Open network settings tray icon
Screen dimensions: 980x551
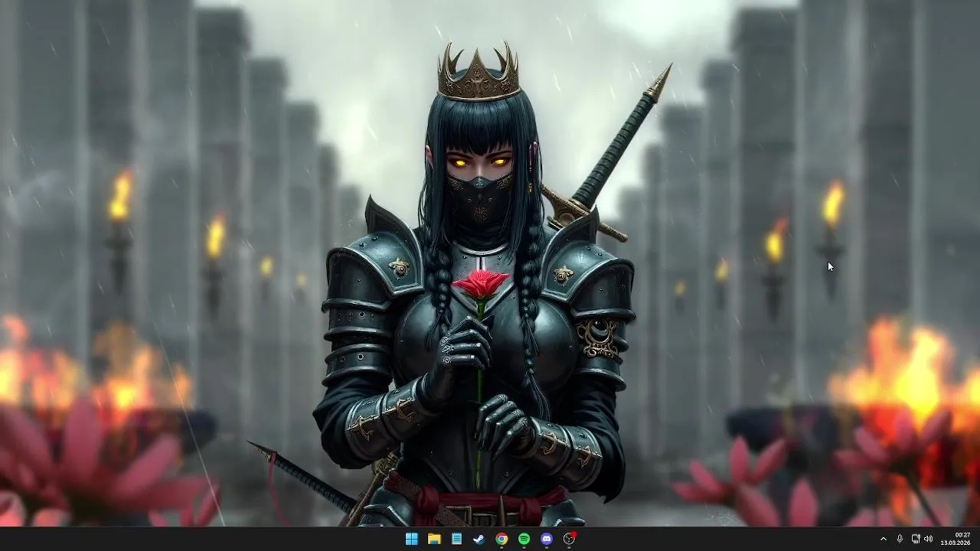pos(916,539)
